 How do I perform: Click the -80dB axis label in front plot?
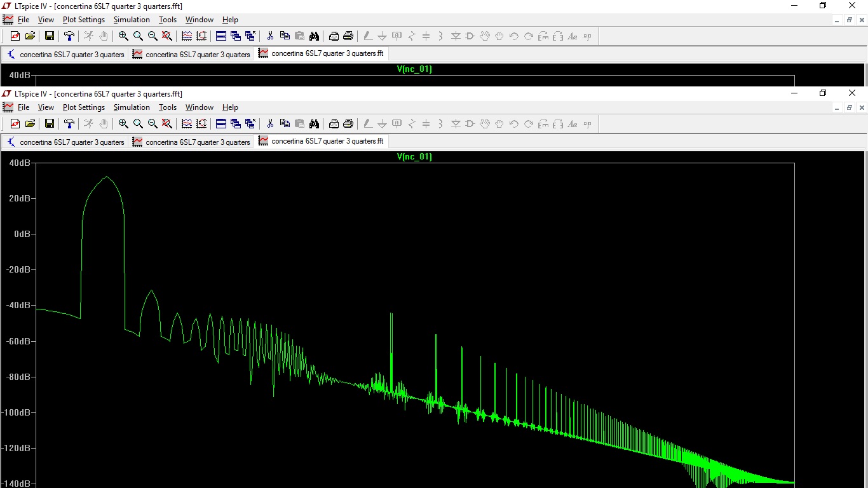tap(17, 377)
